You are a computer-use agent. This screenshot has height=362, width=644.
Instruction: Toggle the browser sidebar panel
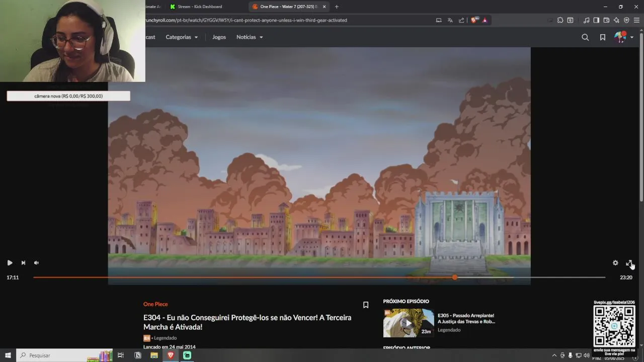[x=596, y=20]
